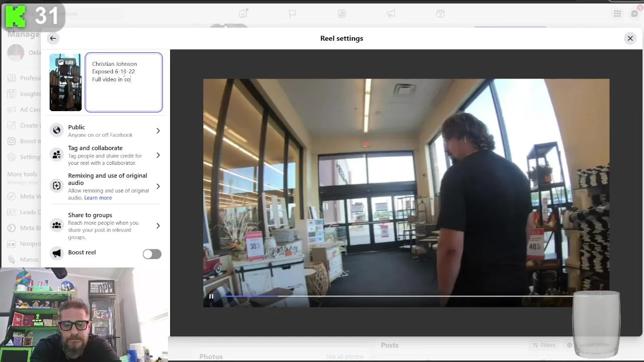Screen dimensions: 644x362
Task: Seek on the video progress bar
Action: [397, 296]
